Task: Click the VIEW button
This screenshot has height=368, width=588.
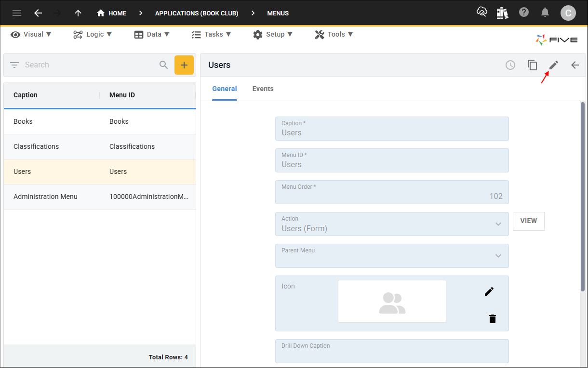Action: pyautogui.click(x=529, y=221)
